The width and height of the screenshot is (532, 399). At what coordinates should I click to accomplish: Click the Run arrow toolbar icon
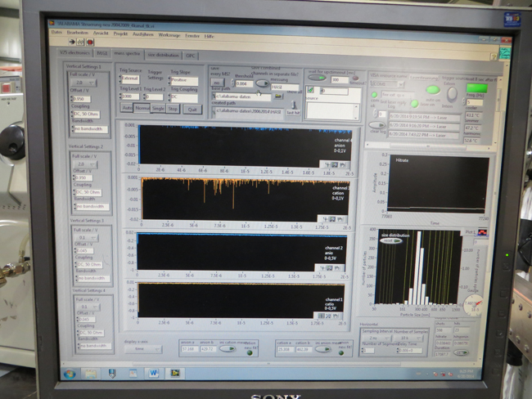pos(72,42)
